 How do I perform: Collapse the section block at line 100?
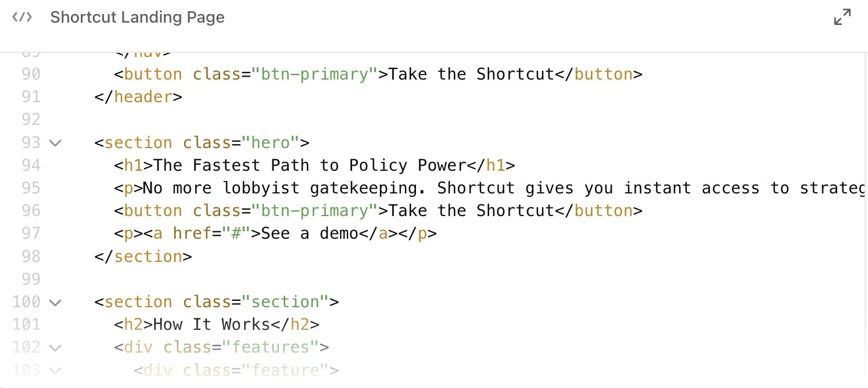pyautogui.click(x=55, y=303)
